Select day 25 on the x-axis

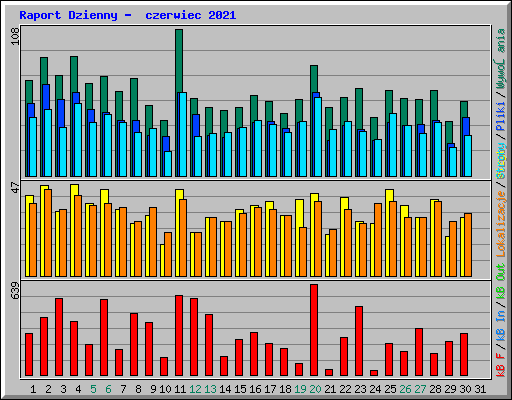click(x=390, y=389)
